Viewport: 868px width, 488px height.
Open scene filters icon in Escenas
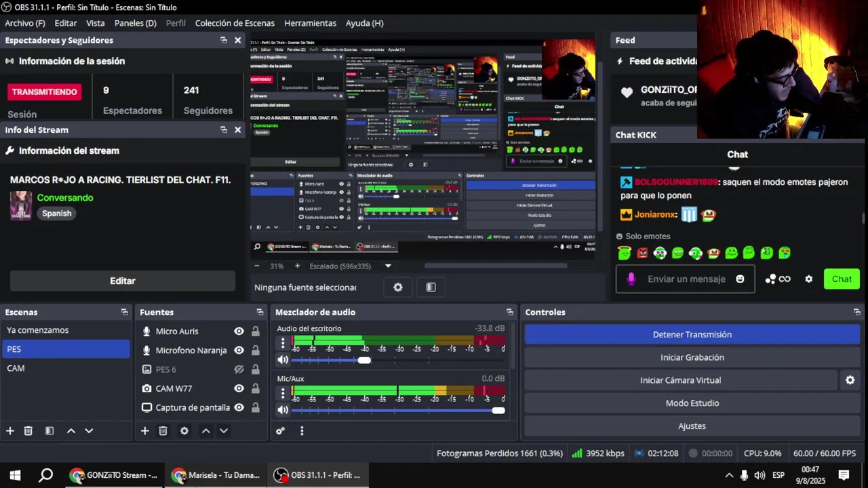click(50, 431)
